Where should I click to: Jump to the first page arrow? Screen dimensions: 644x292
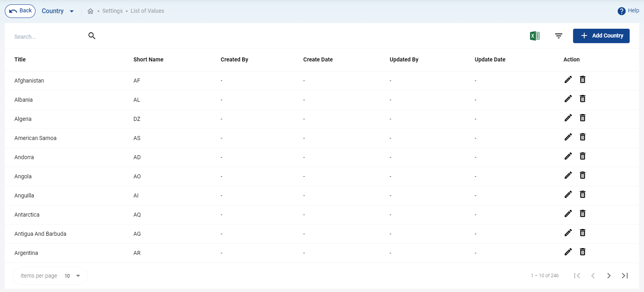[x=577, y=276]
